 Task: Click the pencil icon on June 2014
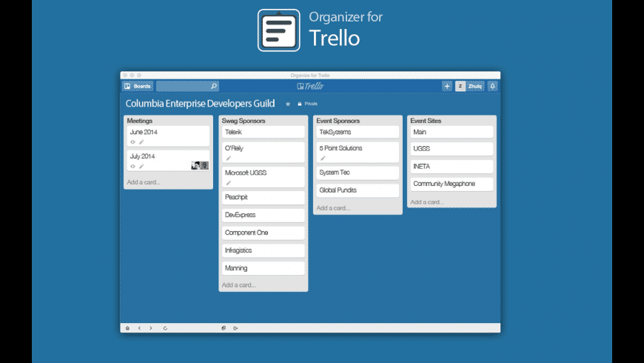tap(141, 141)
